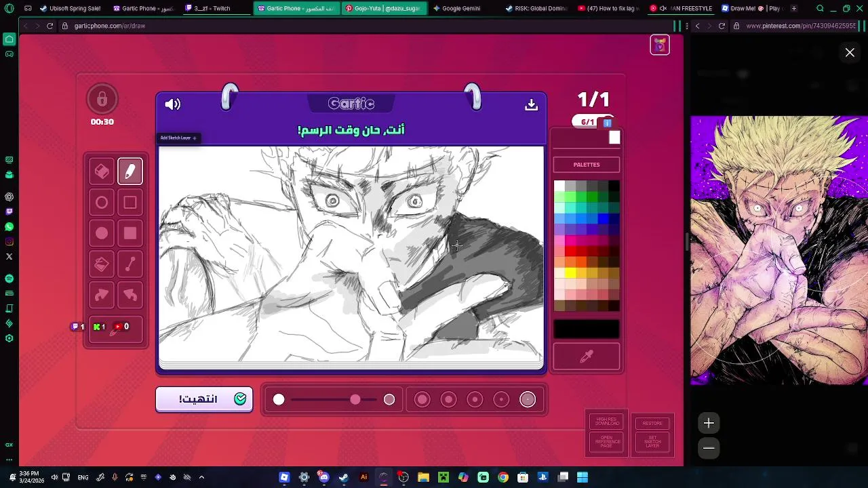Select the Pen drawing tool
This screenshot has height=488, width=868.
130,171
